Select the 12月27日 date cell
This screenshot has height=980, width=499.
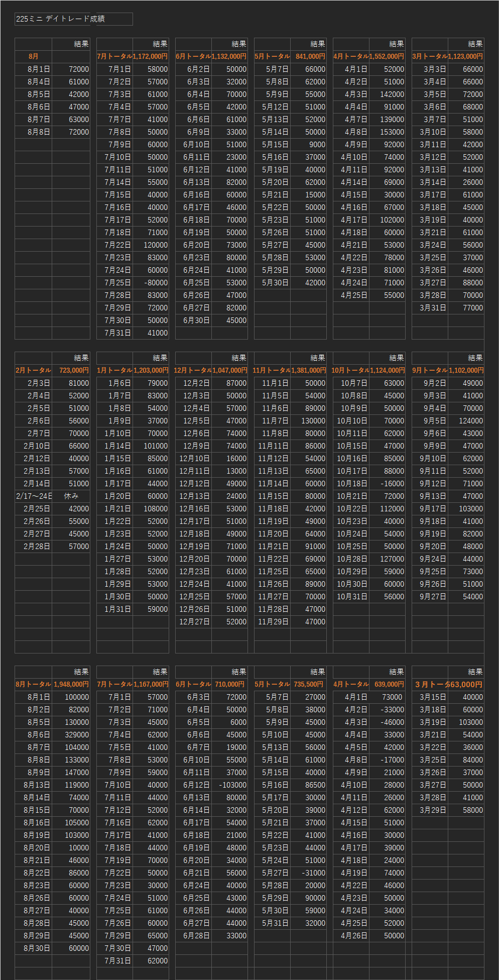point(194,622)
